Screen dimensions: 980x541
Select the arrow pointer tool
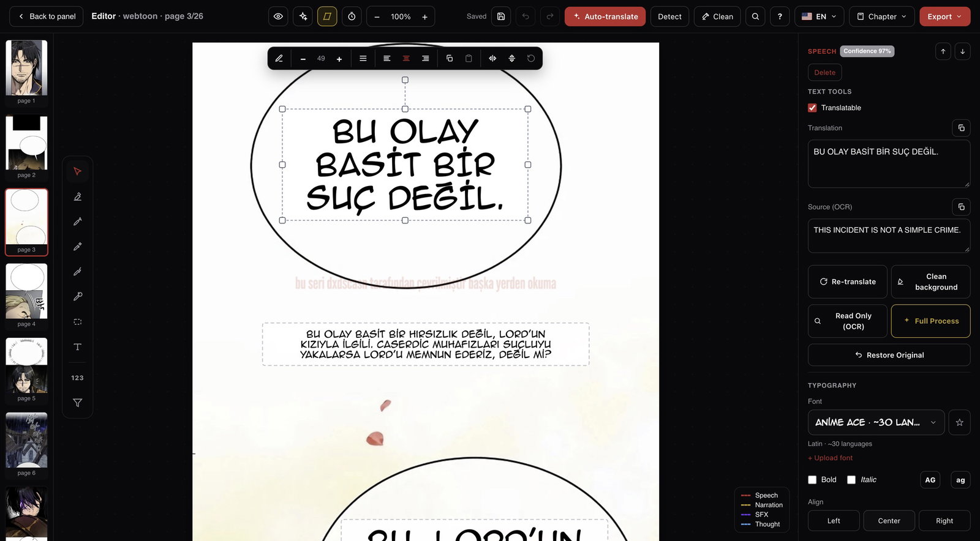click(x=77, y=171)
